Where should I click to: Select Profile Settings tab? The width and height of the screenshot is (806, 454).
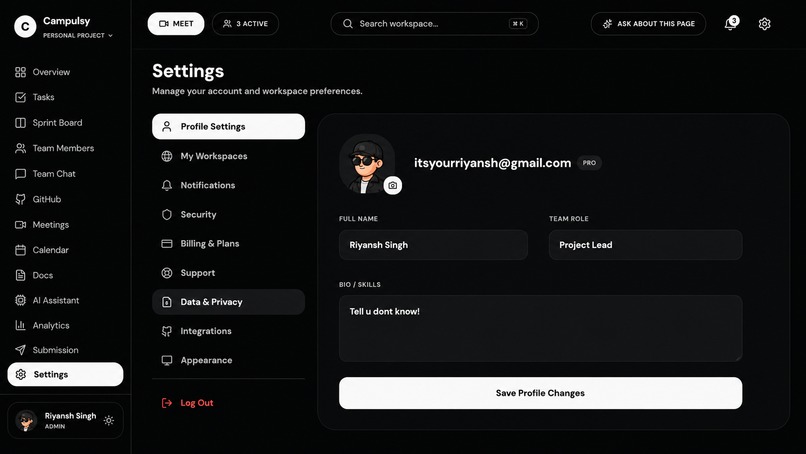pos(228,126)
